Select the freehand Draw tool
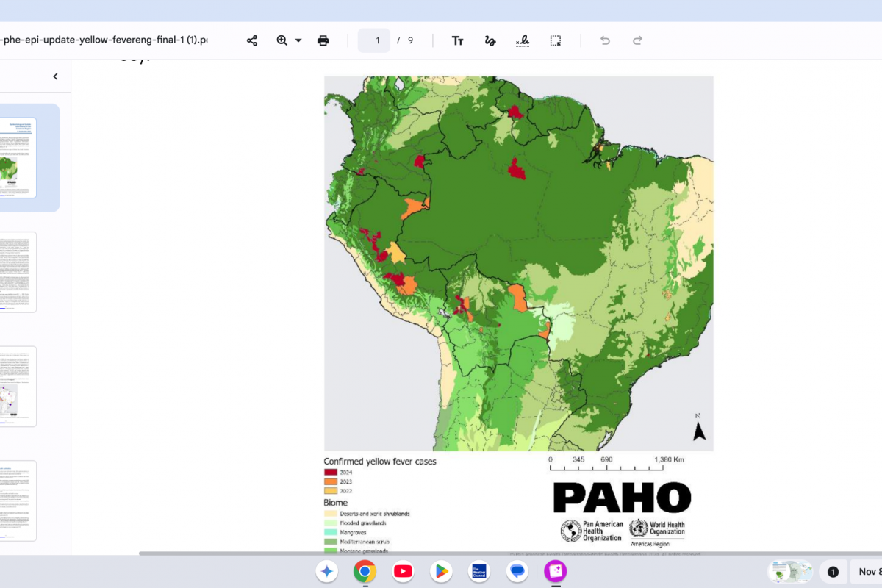The width and height of the screenshot is (882, 588). (x=490, y=40)
